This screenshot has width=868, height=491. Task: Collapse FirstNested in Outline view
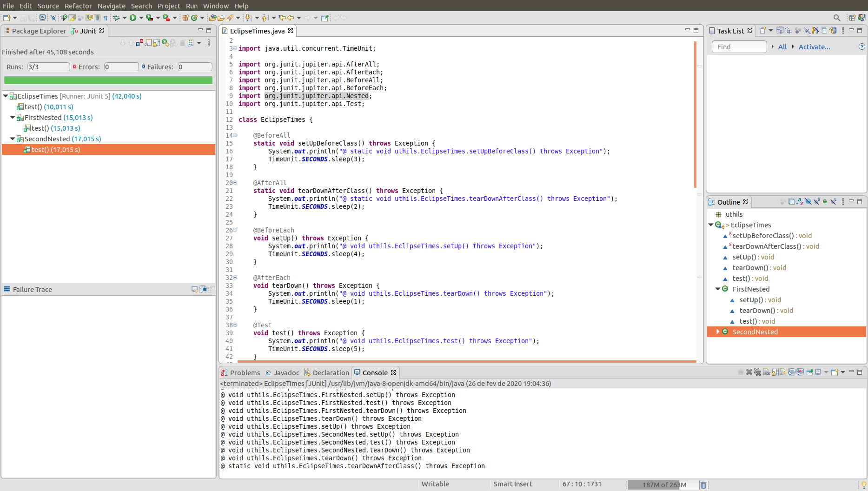click(718, 289)
